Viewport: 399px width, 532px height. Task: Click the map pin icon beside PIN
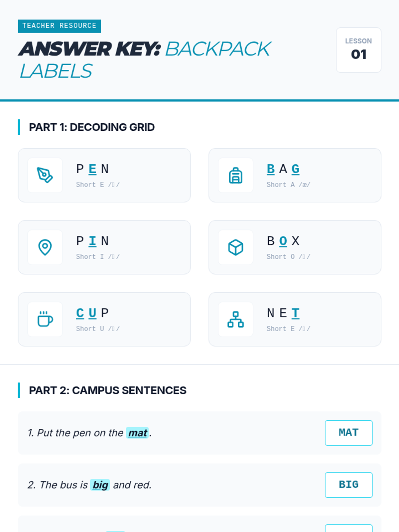45,247
